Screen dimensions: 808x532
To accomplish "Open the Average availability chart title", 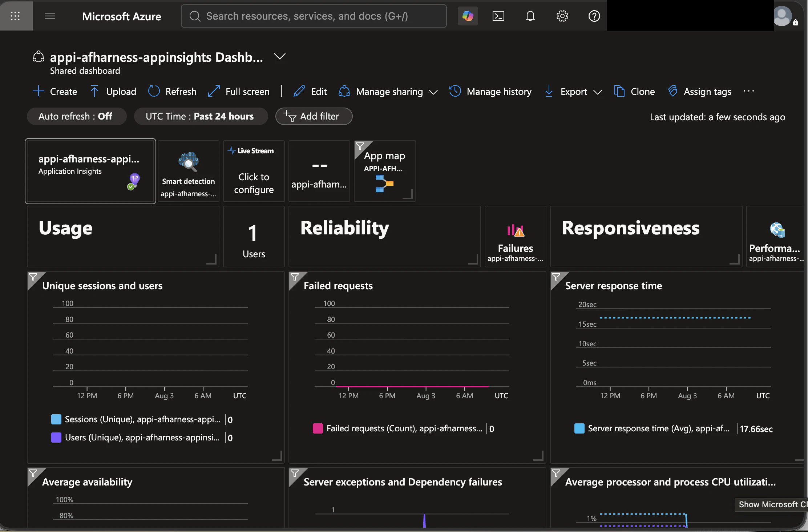I will click(87, 482).
